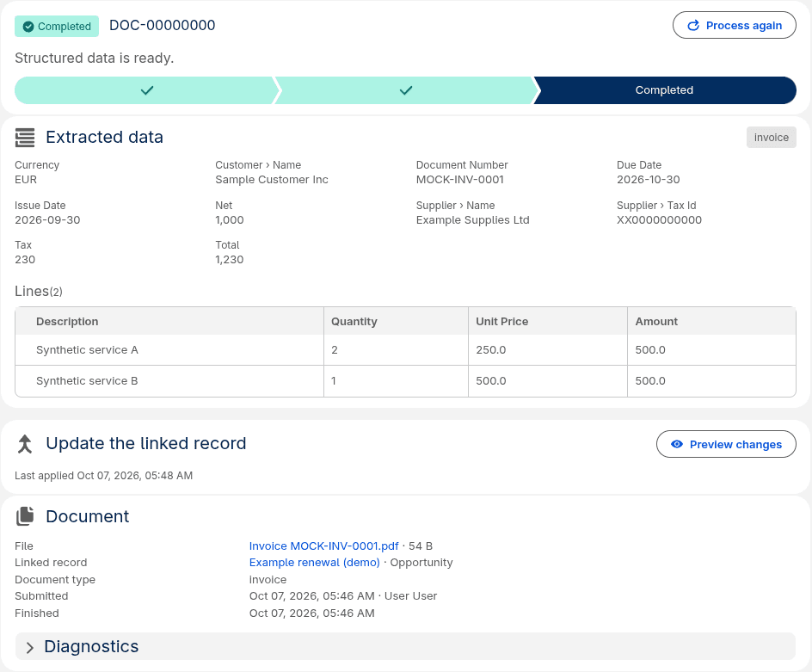The height and width of the screenshot is (672, 812).
Task: Click quantity 2 for Synthetic service A
Action: pos(397,350)
